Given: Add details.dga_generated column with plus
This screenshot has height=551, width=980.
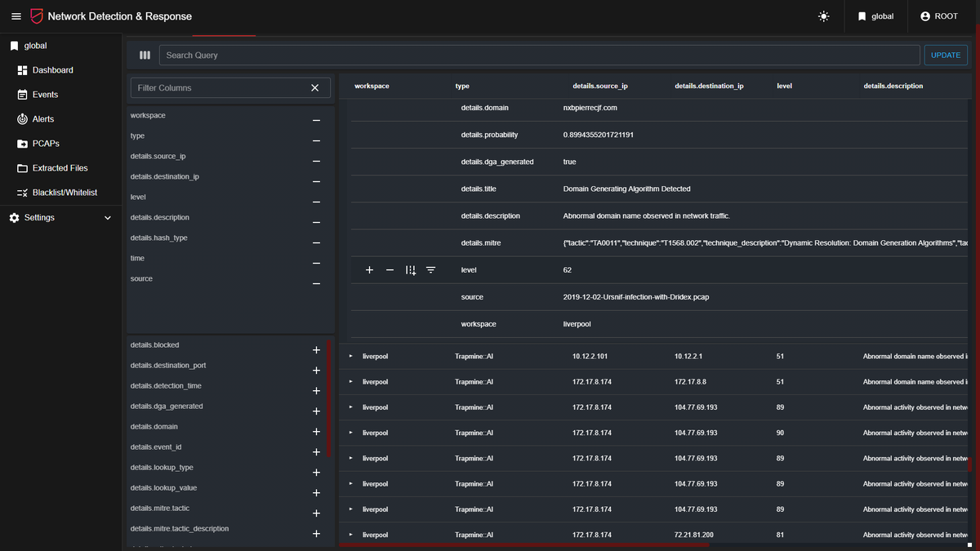Looking at the screenshot, I should coord(316,411).
